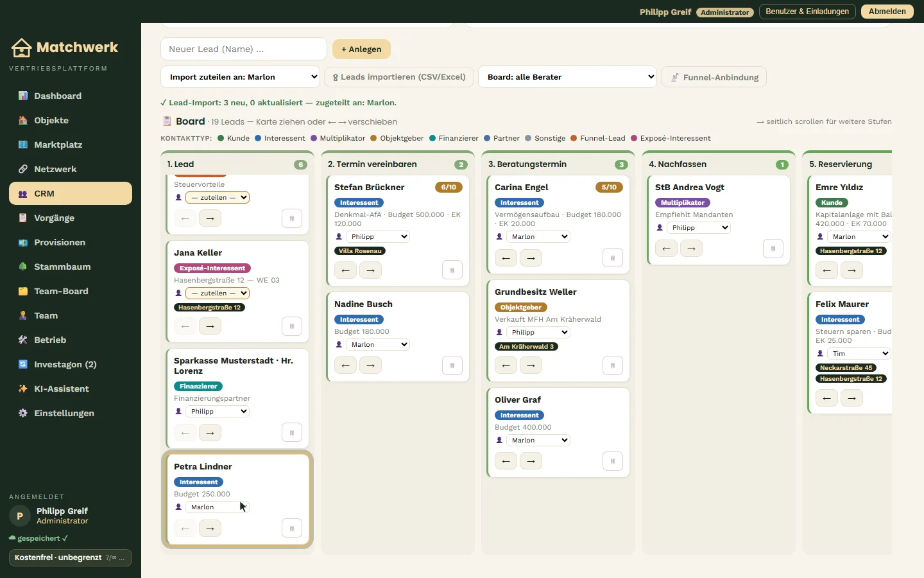Change advisor on Stefan Brückner card

pos(378,237)
